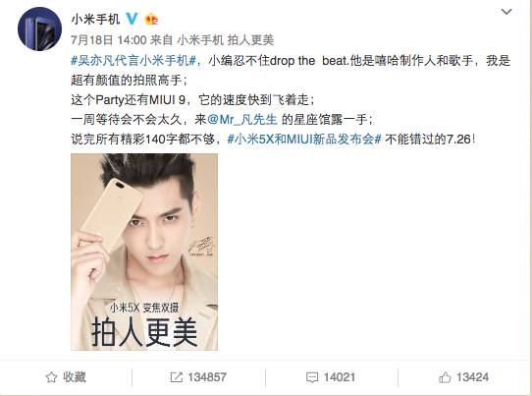532x396 pixels.
Task: Enlarge the 小米5X poster thumbnail
Action: (x=144, y=252)
